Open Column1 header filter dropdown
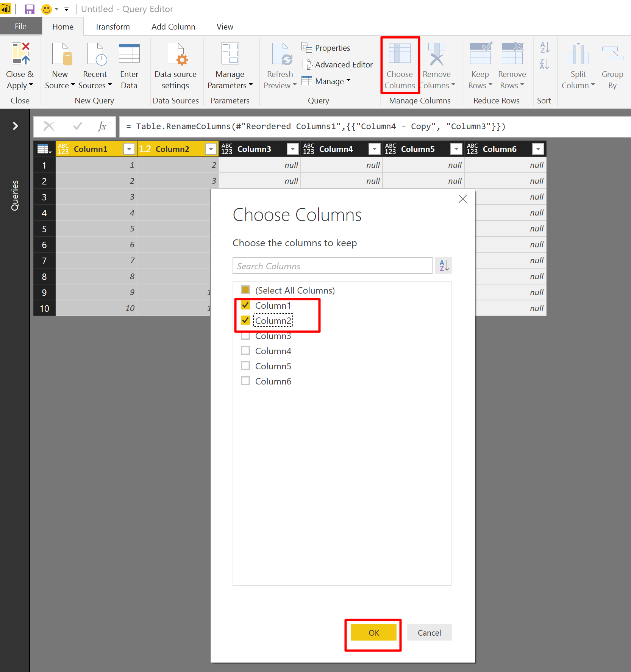The width and height of the screenshot is (631, 672). (129, 149)
